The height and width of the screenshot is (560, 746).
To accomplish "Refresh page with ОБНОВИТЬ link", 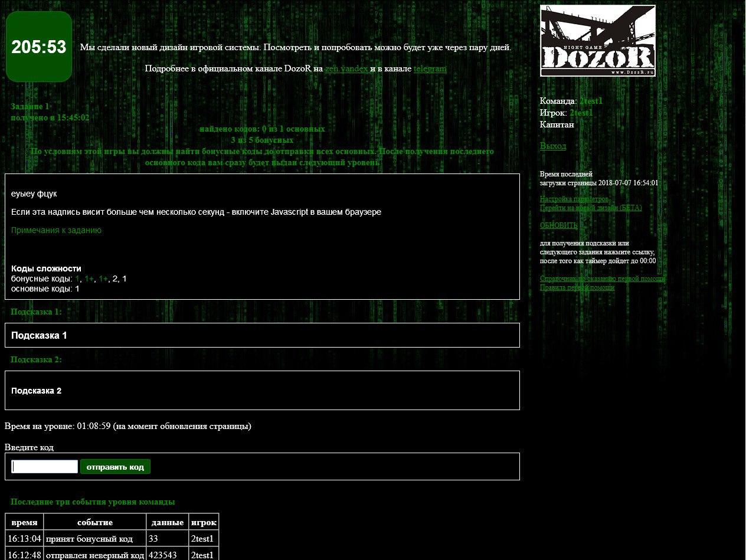I will click(558, 225).
